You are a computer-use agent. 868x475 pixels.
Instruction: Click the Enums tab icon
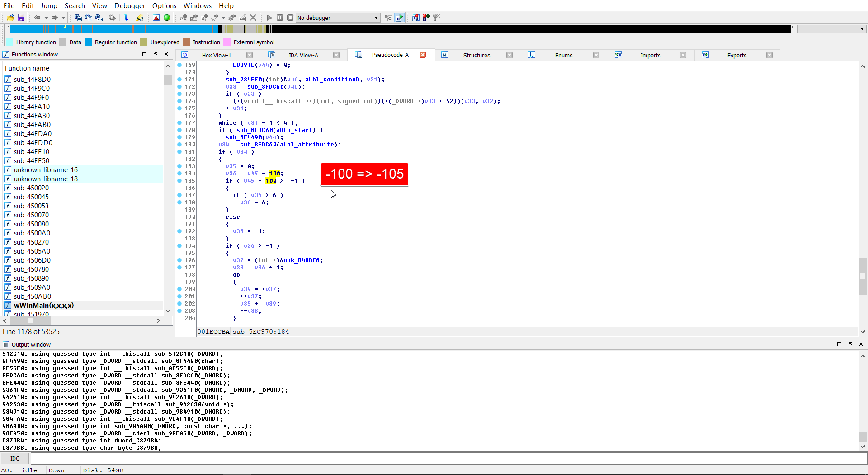[x=532, y=55]
